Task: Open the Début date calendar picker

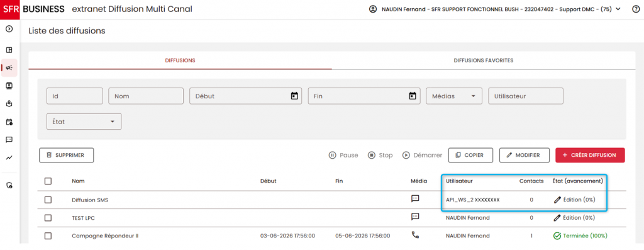Action: 294,96
